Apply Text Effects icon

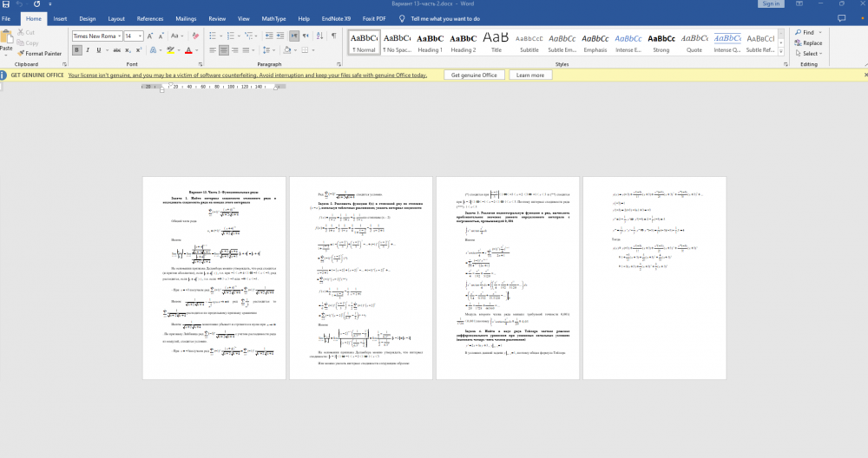154,50
